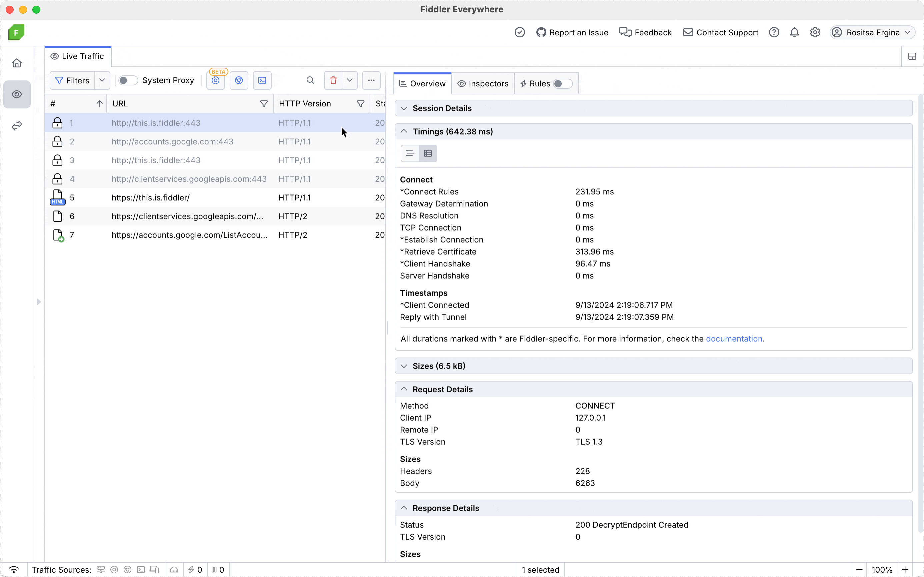Click the browser source icon in status bar
924x577 pixels.
(127, 570)
